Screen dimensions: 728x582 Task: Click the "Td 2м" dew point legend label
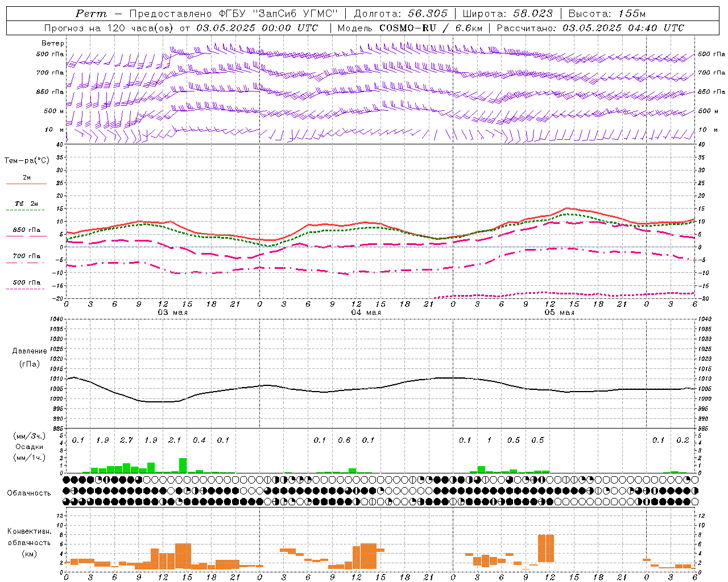(26, 203)
